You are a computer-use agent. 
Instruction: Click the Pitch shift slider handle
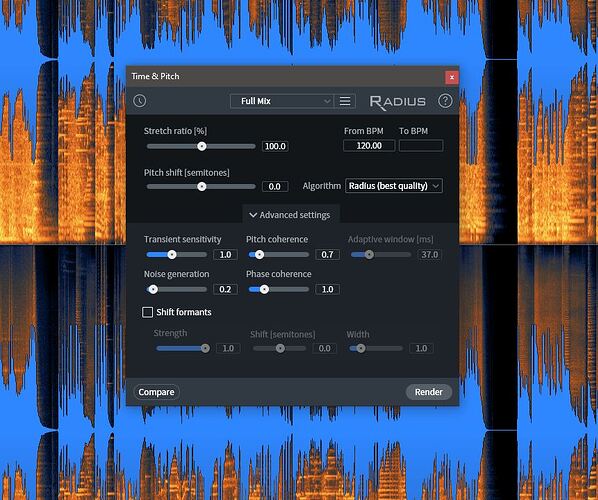tap(202, 186)
